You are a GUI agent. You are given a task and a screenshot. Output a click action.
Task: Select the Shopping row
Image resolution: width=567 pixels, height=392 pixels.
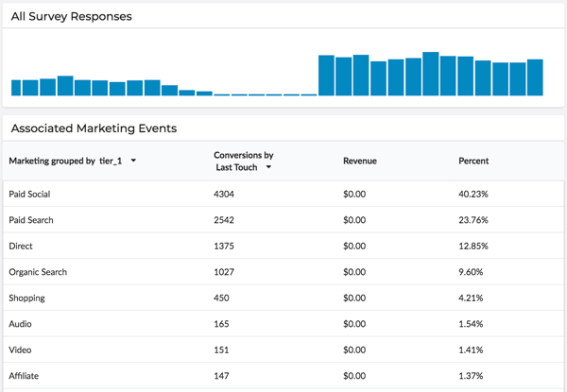(x=283, y=298)
